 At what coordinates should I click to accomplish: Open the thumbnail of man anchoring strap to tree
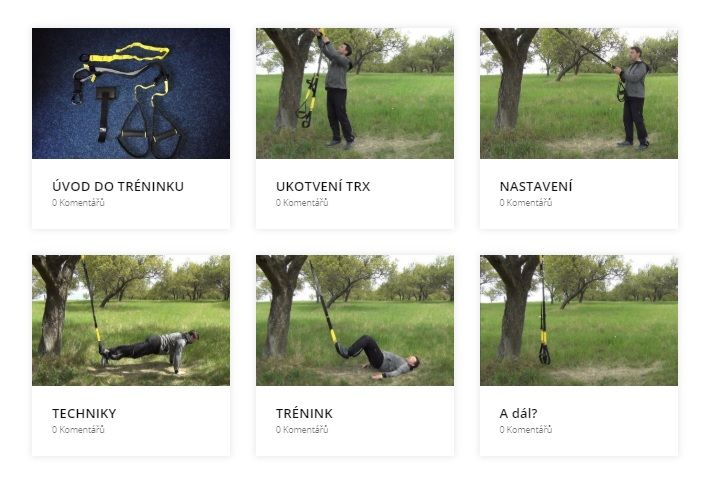[x=355, y=93]
